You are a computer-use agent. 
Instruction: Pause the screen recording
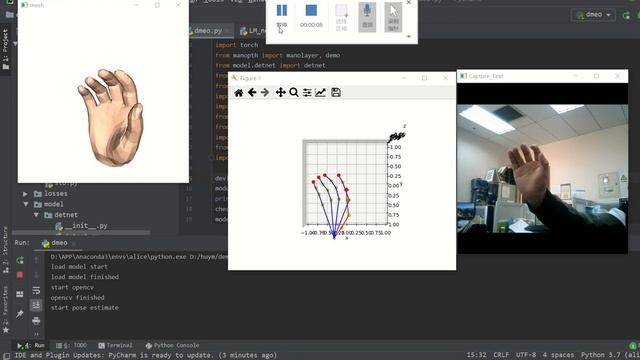[x=282, y=16]
